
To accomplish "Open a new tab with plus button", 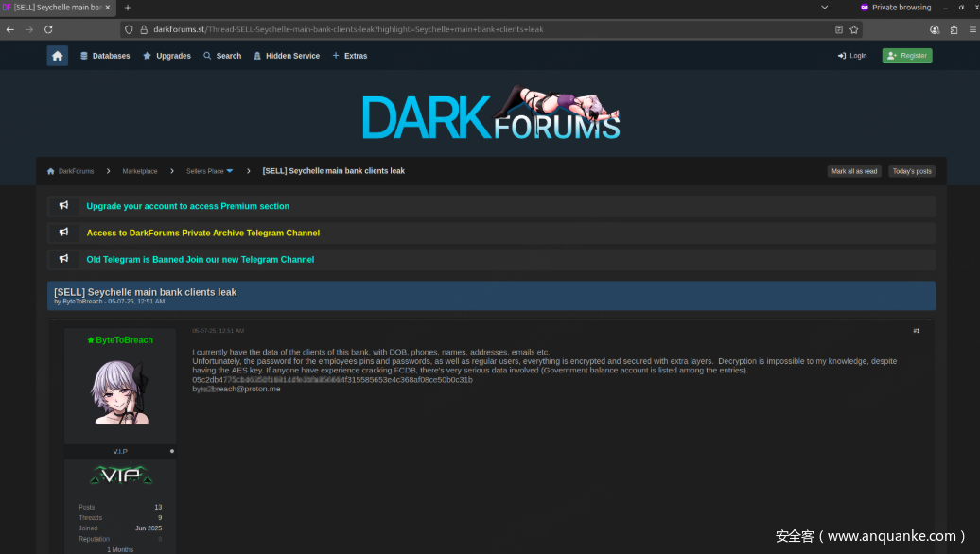I will click(x=128, y=8).
